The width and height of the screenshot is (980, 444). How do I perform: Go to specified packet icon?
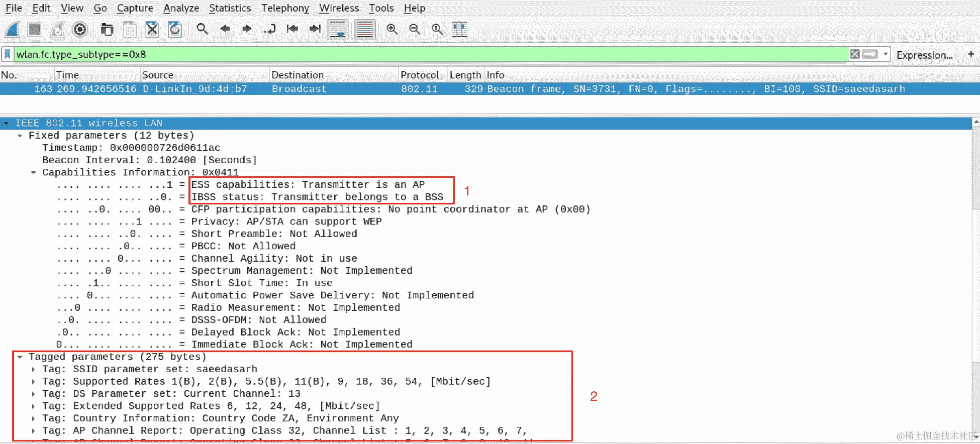pos(270,29)
